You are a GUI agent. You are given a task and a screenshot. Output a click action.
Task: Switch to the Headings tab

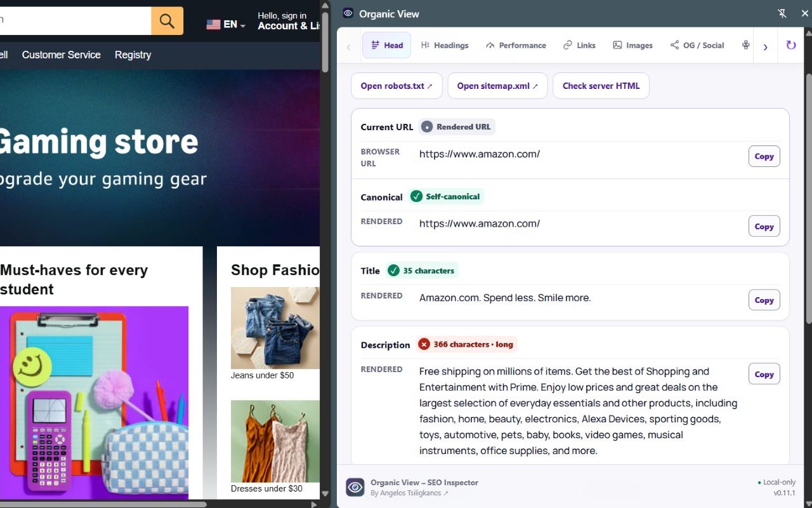(445, 45)
